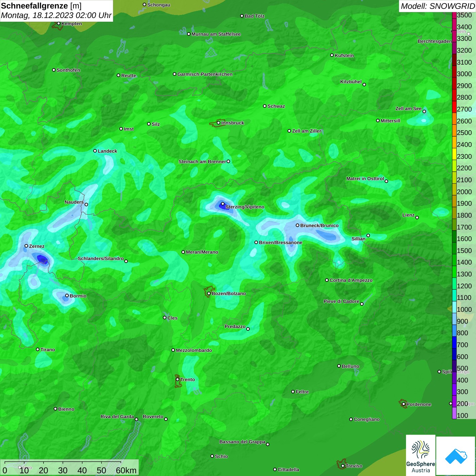Click the '60km' scale bar label
Screen dimensions: 476x476
[126, 470]
